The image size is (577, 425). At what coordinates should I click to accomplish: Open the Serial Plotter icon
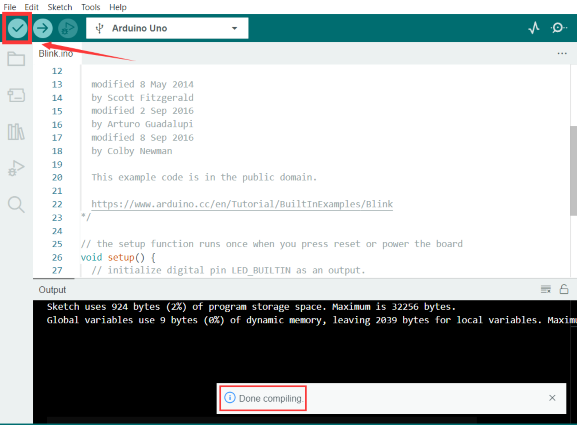pyautogui.click(x=534, y=28)
